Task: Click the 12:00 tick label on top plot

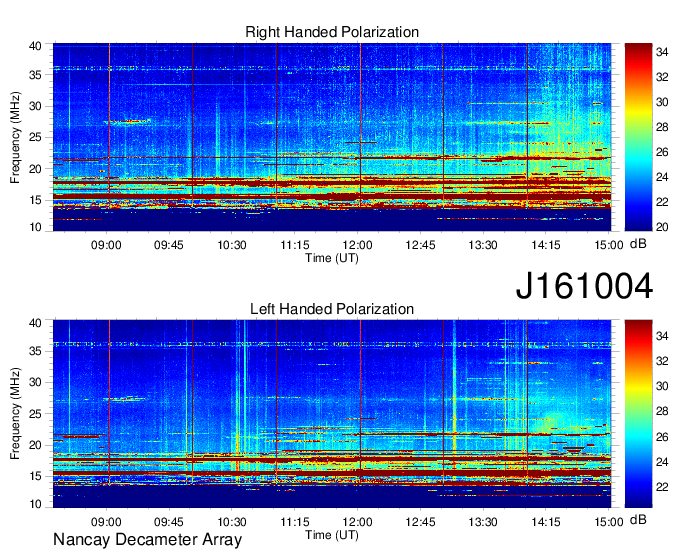Action: pos(357,245)
